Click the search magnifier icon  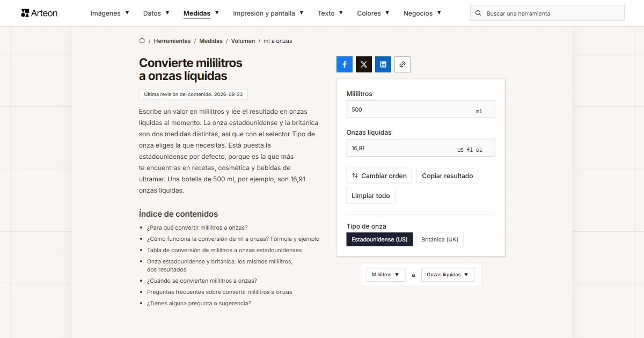coord(478,13)
